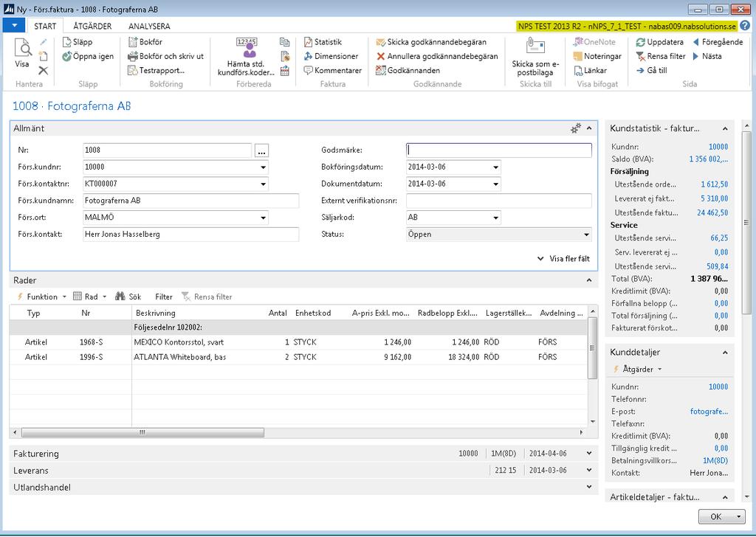Open Status dropdown
This screenshot has height=537, width=756.
[x=586, y=235]
